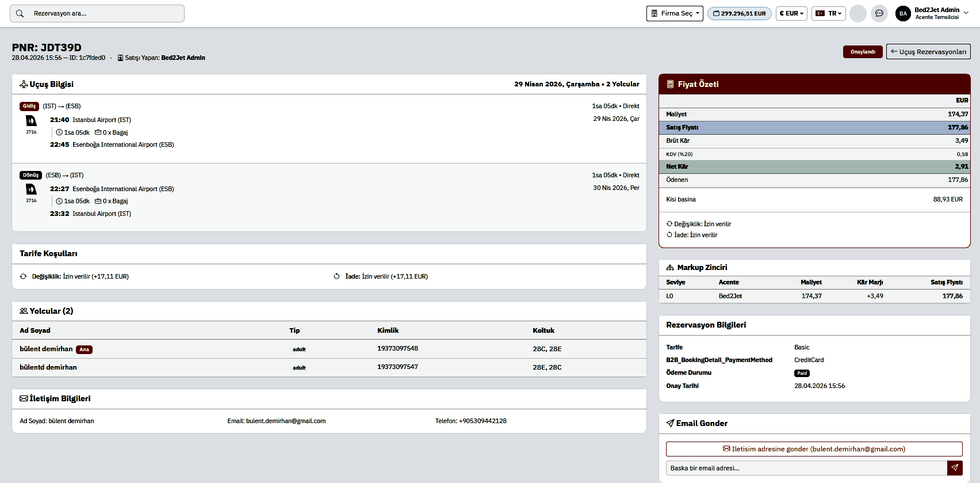Click the search magnifier icon

click(20, 13)
